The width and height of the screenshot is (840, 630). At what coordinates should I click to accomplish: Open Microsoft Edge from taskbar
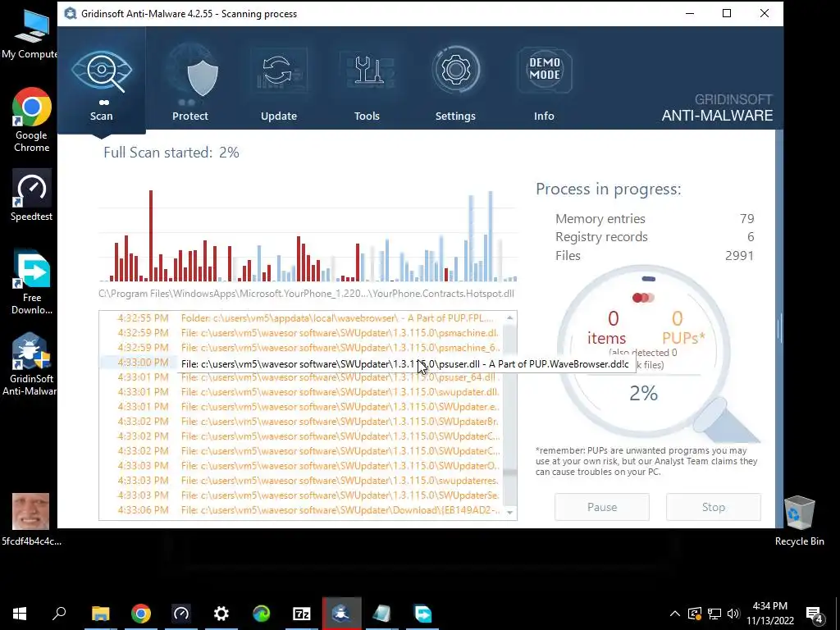262,614
